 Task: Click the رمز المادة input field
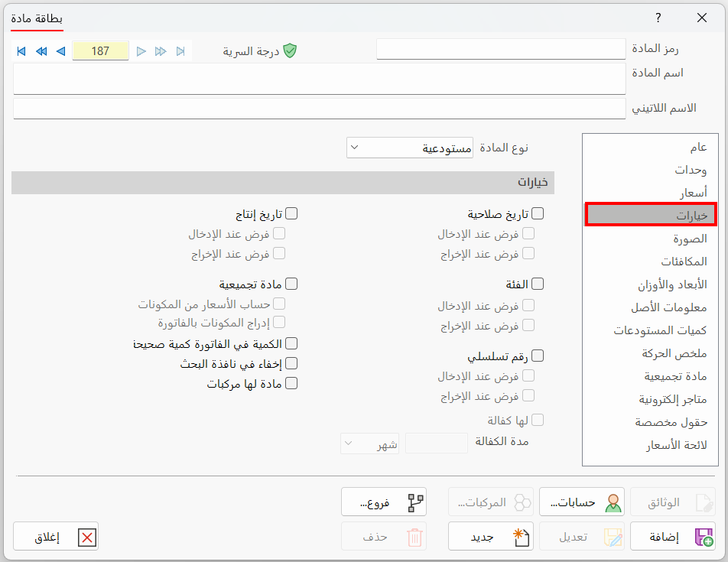click(x=501, y=49)
